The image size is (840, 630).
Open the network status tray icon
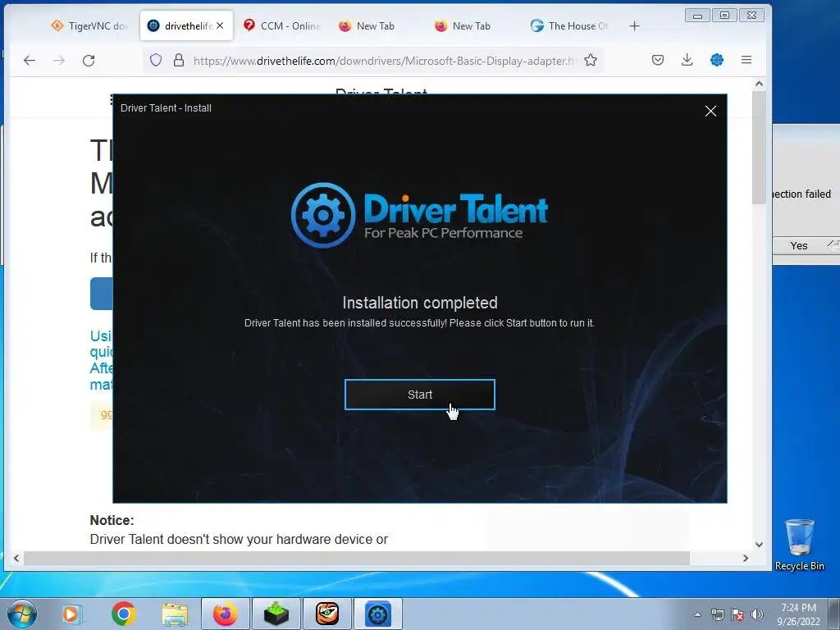(717, 614)
